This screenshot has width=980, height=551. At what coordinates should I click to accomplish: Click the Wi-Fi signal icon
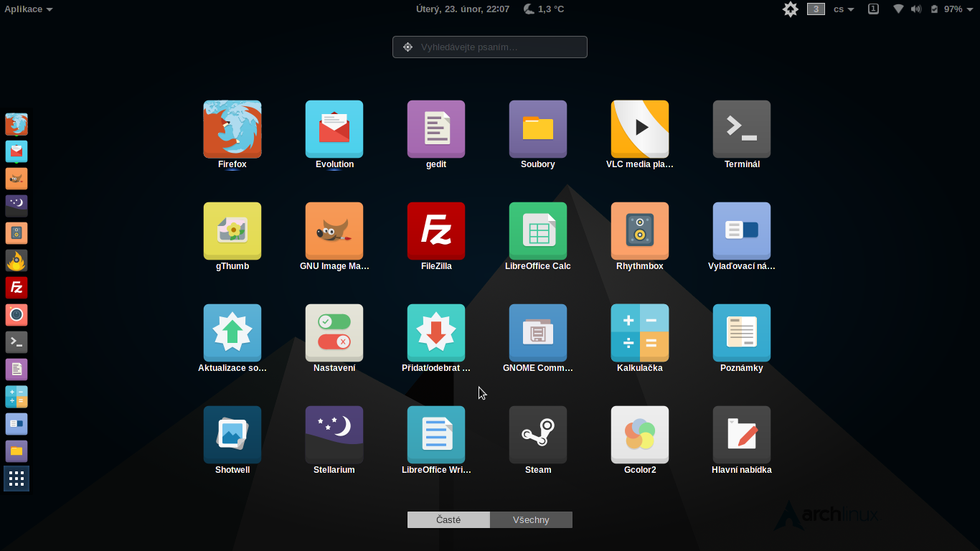point(898,9)
